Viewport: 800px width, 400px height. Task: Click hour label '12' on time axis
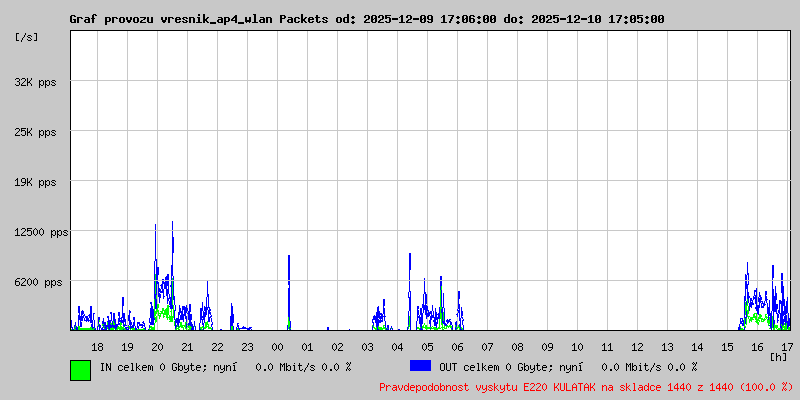tap(637, 347)
